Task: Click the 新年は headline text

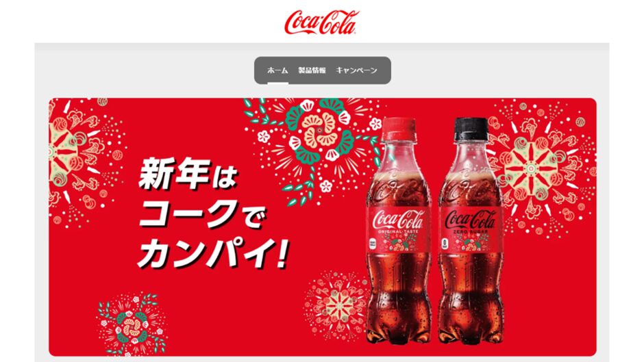Action: coord(188,175)
